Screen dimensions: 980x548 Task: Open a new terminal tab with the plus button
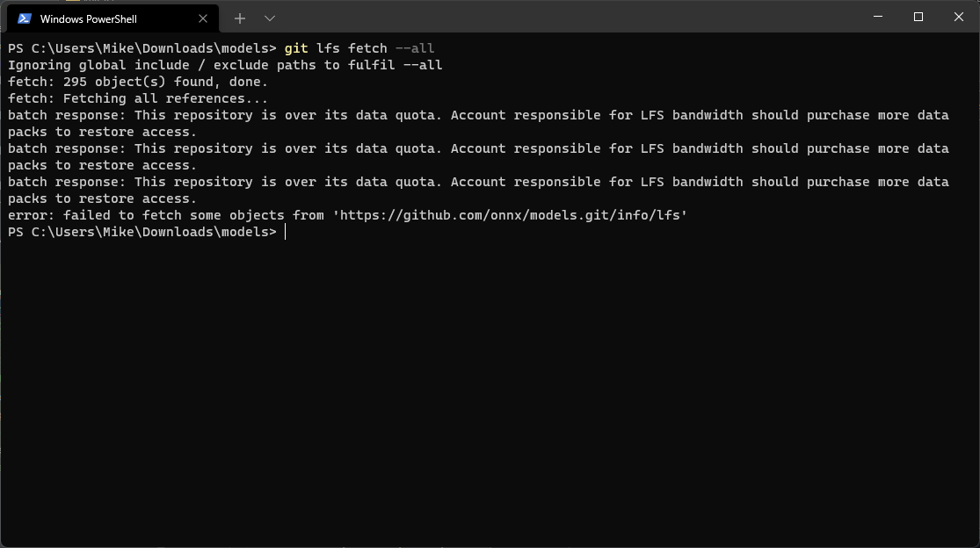(239, 18)
